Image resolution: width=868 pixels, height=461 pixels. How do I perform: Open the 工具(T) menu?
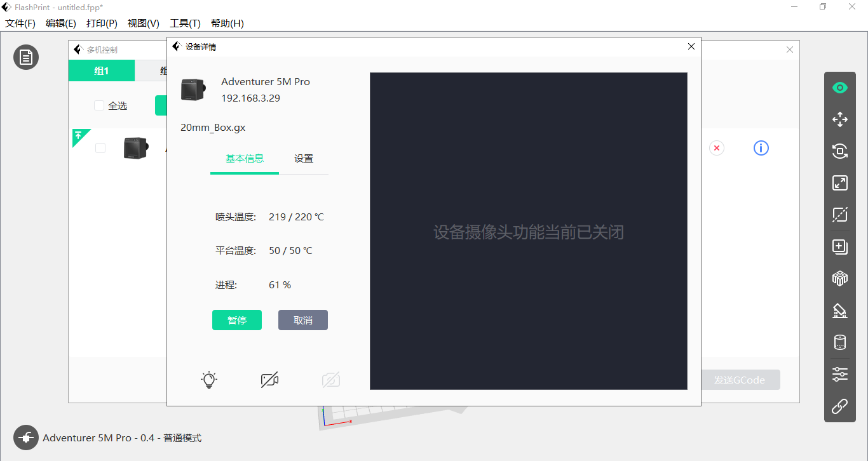pyautogui.click(x=185, y=23)
